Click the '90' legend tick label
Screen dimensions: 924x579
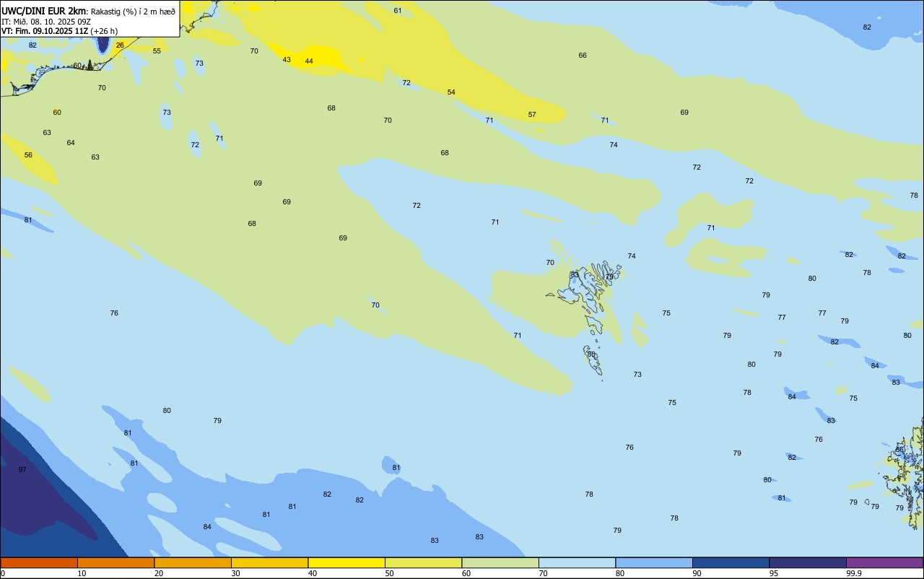click(697, 573)
